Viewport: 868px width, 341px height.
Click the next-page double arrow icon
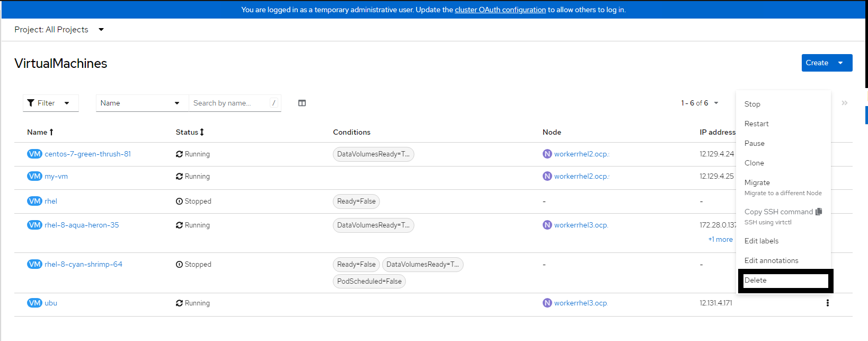[844, 103]
